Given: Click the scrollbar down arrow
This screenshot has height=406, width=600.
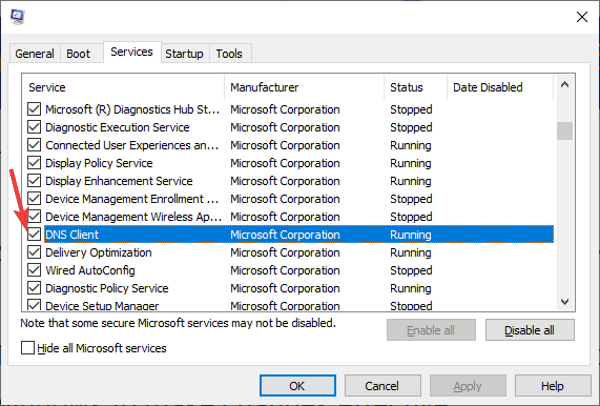Looking at the screenshot, I should tap(565, 301).
